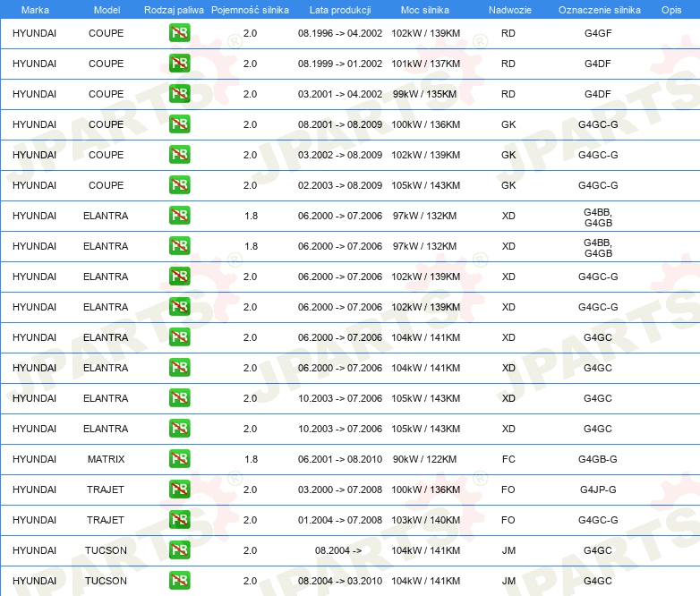Click the 'Marka' column header
The width and height of the screenshot is (700, 596).
35,10
